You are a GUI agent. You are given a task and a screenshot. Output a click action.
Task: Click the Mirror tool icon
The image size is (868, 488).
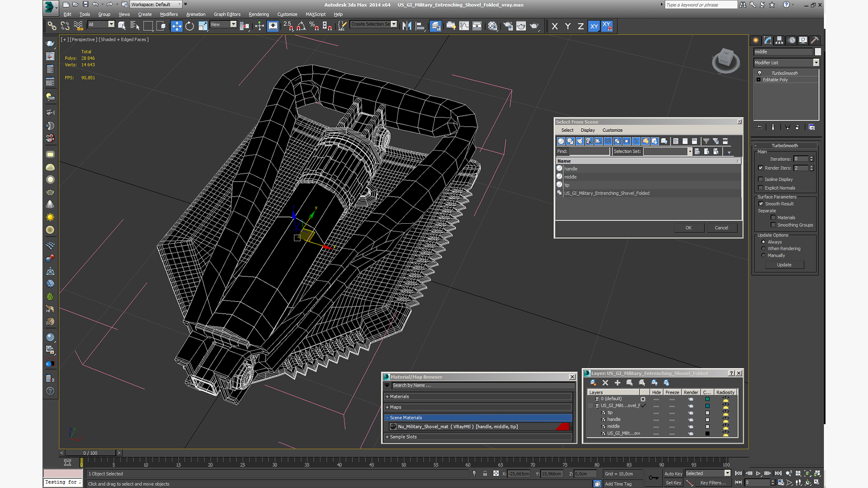[407, 26]
